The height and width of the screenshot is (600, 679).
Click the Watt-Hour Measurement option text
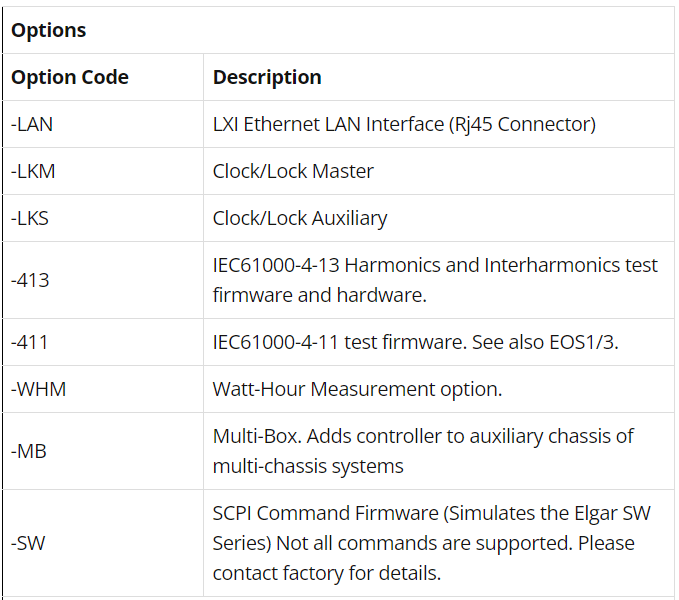(357, 389)
